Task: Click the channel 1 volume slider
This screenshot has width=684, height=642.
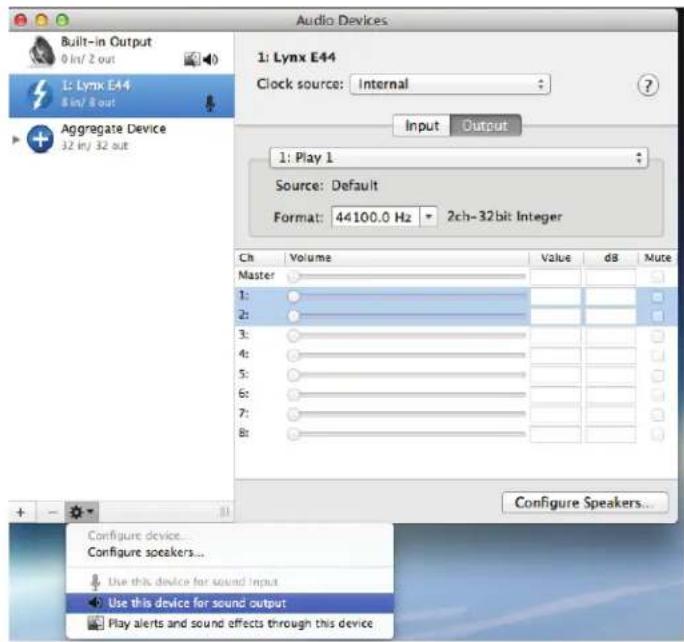Action: pyautogui.click(x=406, y=297)
